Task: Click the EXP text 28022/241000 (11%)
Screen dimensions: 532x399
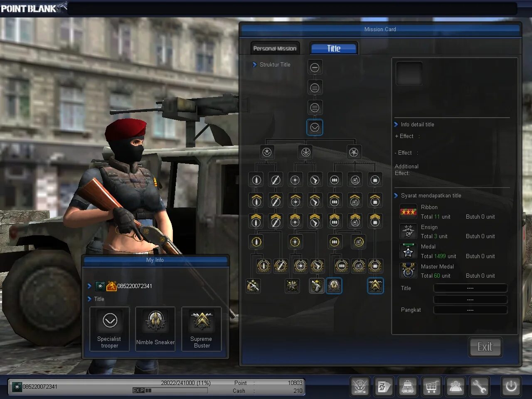Action: (x=186, y=383)
